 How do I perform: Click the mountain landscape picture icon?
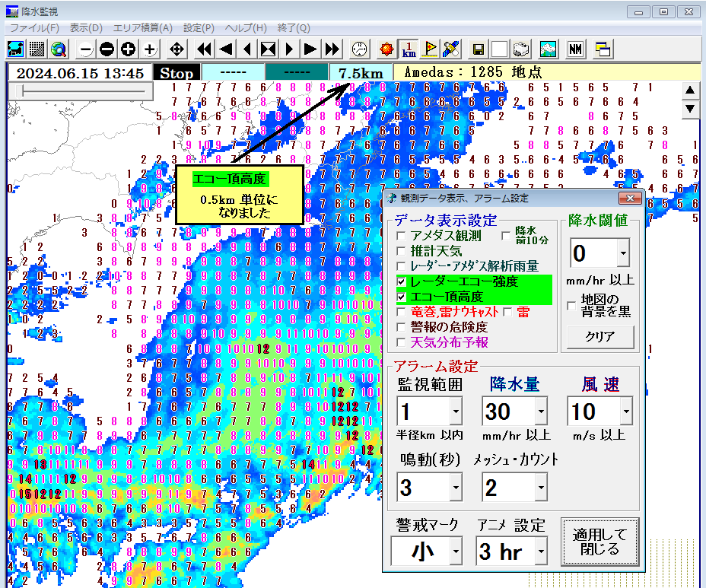coord(548,49)
